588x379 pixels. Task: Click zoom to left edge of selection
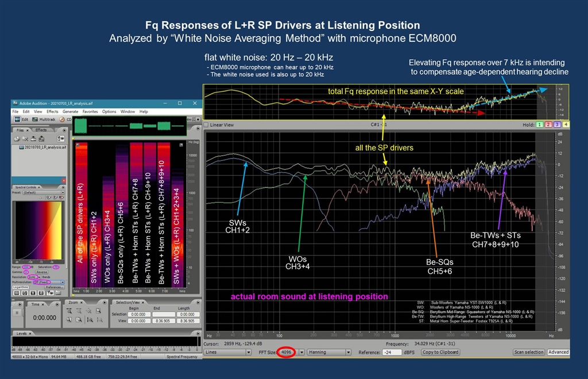(x=90, y=319)
